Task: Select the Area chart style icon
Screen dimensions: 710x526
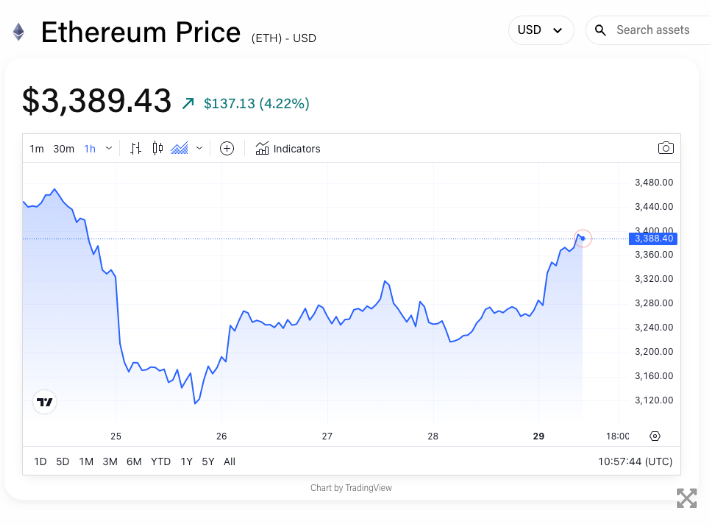Action: (180, 148)
